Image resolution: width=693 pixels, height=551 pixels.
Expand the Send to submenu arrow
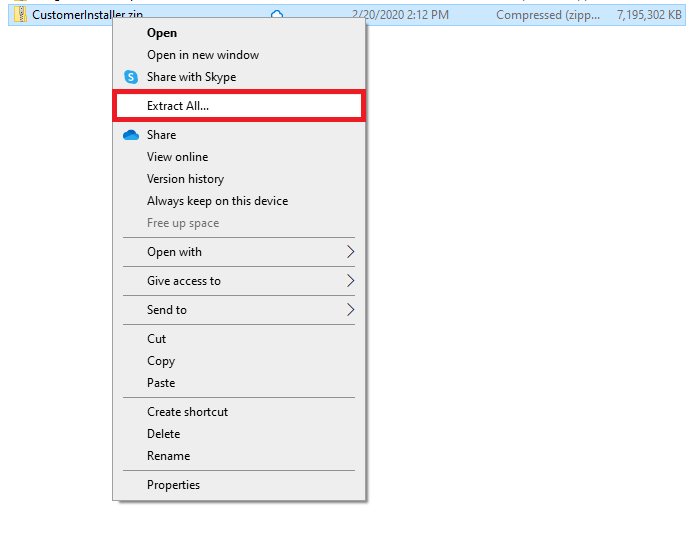coord(350,310)
